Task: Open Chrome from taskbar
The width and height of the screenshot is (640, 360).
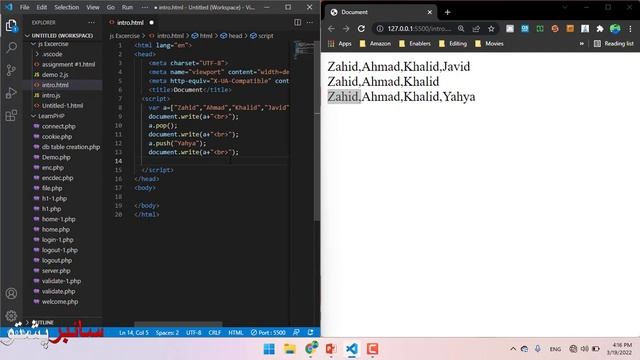Action: [311, 349]
